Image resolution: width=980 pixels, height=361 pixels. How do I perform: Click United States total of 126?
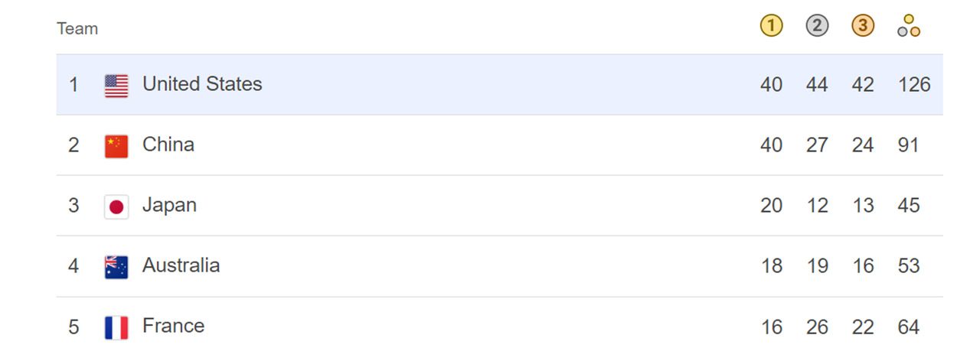914,84
